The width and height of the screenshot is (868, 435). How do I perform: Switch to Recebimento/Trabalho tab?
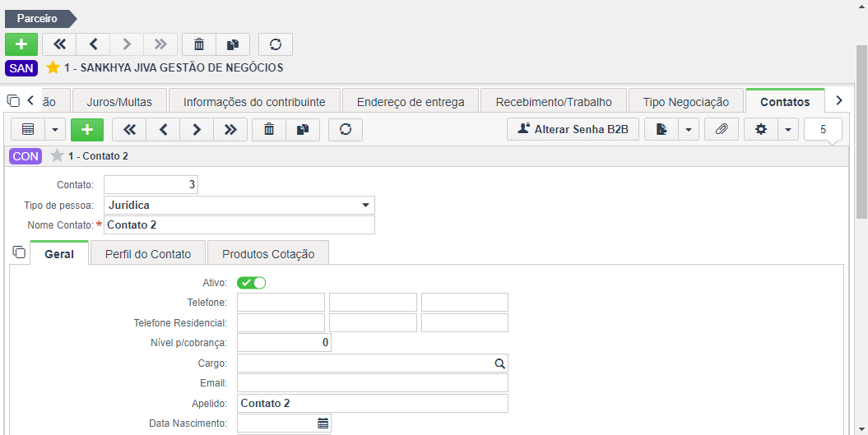(x=554, y=101)
